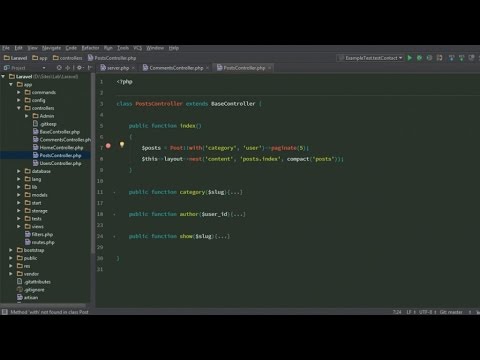Screen dimensions: 480x360
Task: Open BaseController.php in project tree
Action: coord(56,132)
